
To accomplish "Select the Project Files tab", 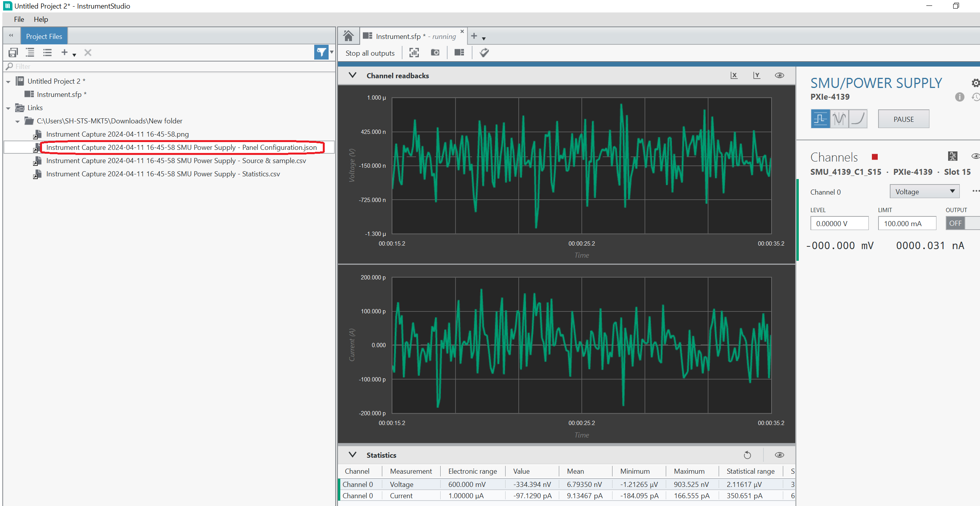I will (x=44, y=36).
